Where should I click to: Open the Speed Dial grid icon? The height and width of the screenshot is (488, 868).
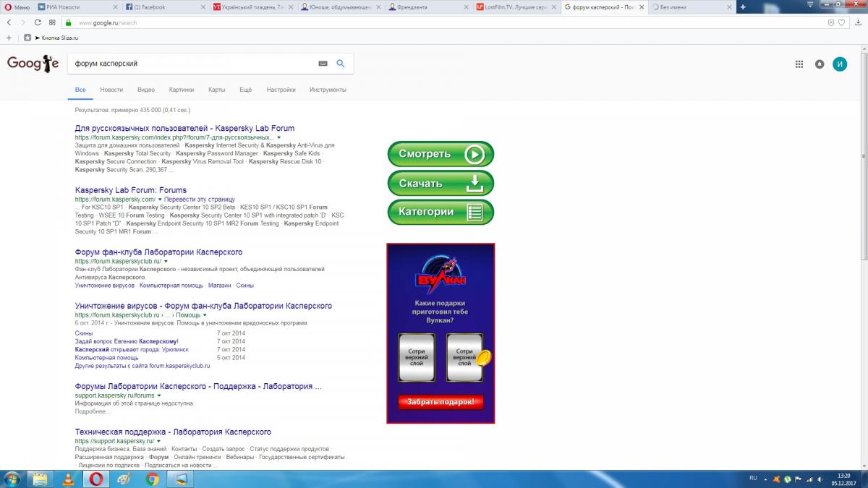point(52,22)
